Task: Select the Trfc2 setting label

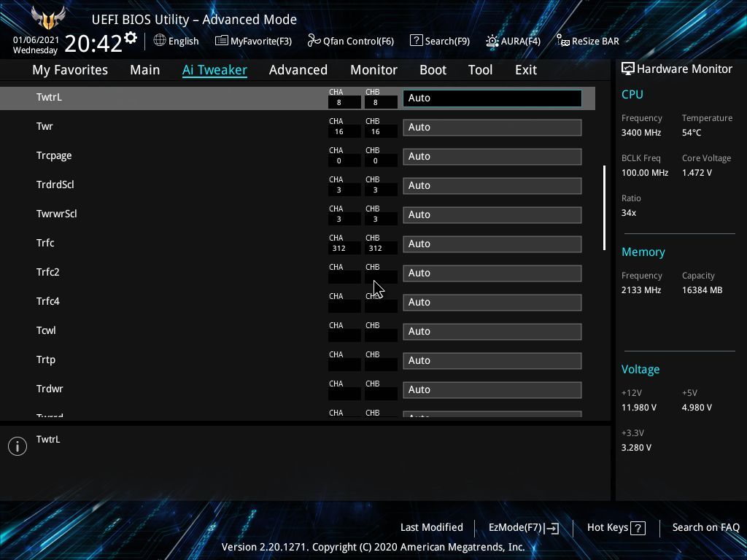Action: pos(47,272)
